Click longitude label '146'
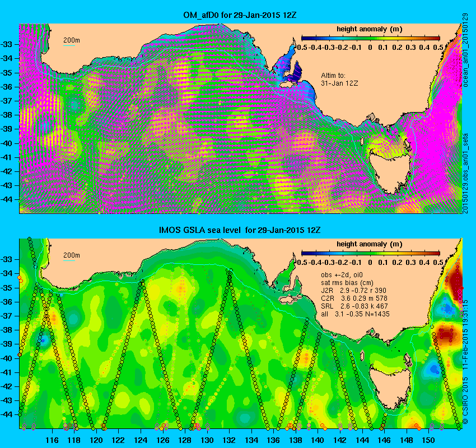The width and height of the screenshot is (476, 448). click(384, 440)
